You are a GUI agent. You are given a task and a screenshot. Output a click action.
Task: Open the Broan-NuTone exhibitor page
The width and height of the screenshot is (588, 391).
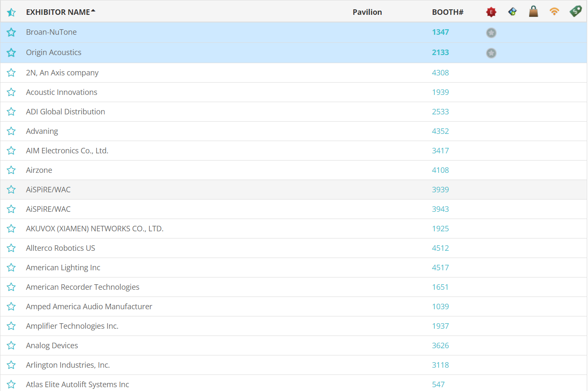click(51, 32)
